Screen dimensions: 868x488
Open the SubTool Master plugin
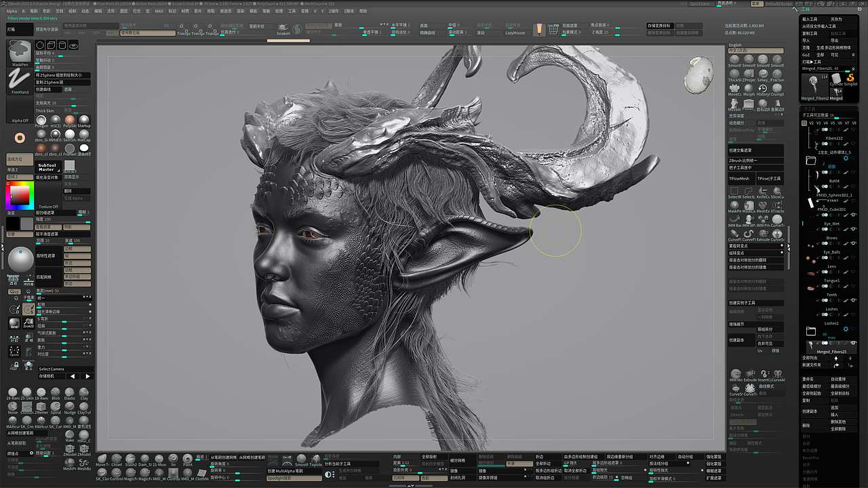(x=47, y=167)
